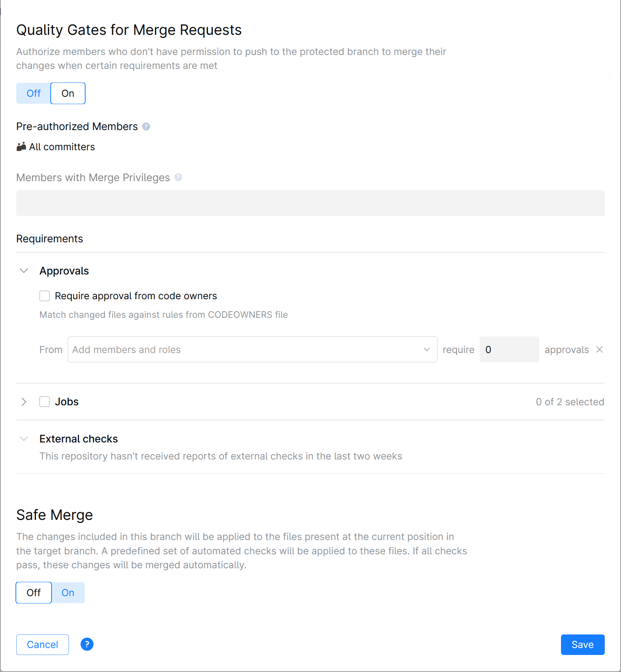Remove the approvals rule with X icon
621x672 pixels.
pyautogui.click(x=599, y=350)
